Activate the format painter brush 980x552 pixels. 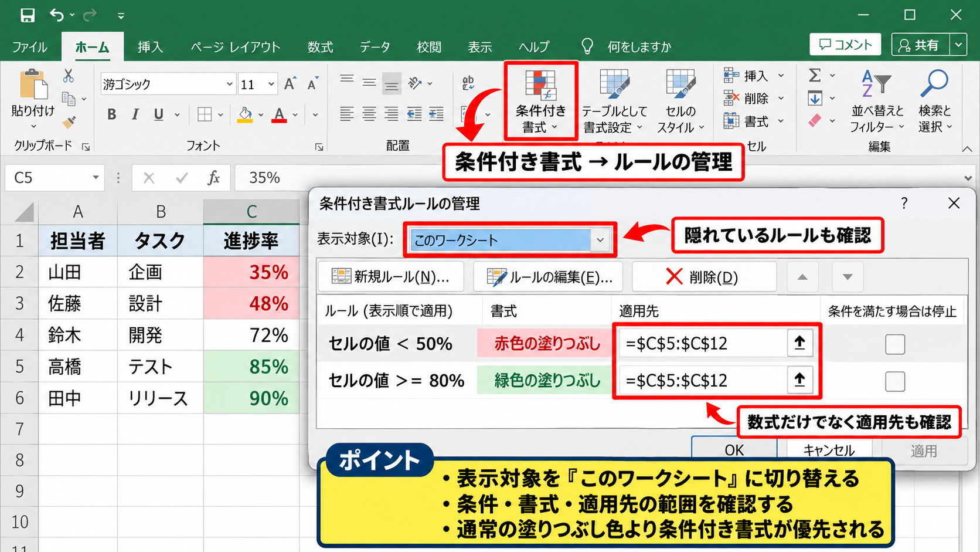coord(69,121)
